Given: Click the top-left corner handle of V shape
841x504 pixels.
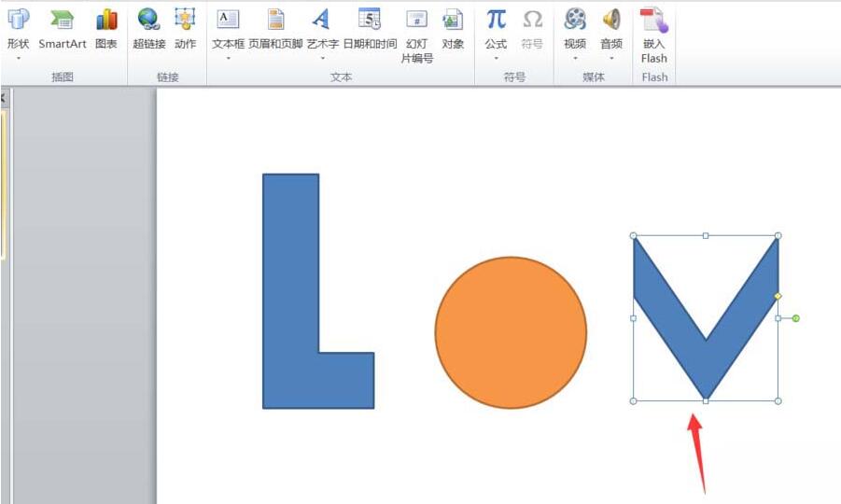Looking at the screenshot, I should click(633, 235).
